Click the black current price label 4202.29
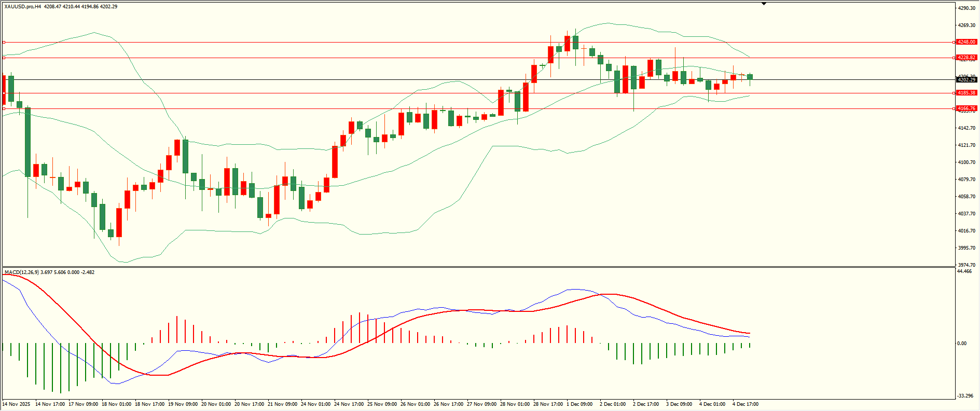 pos(967,80)
